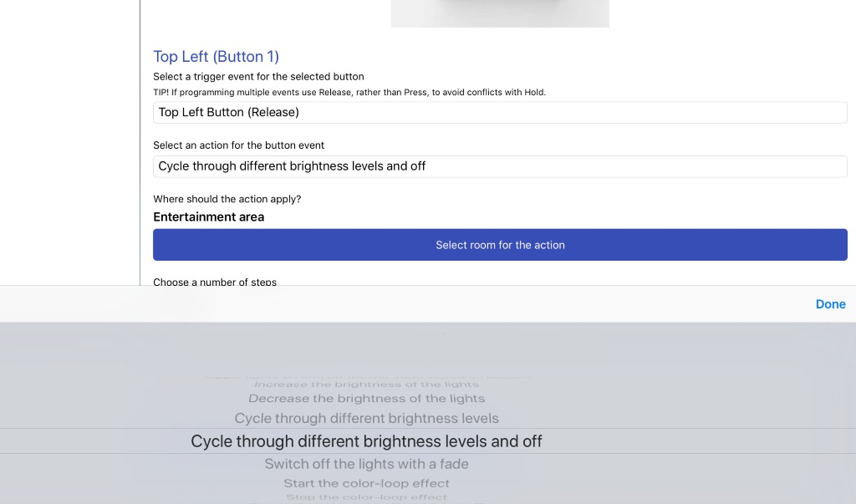856x504 pixels.
Task: Choose Increase the brightness of the lights
Action: [x=366, y=384]
